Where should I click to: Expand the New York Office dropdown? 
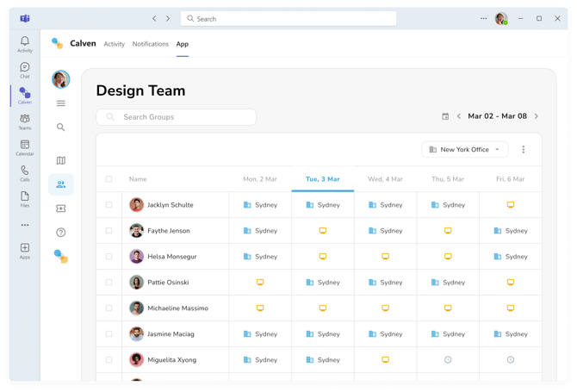pos(464,150)
